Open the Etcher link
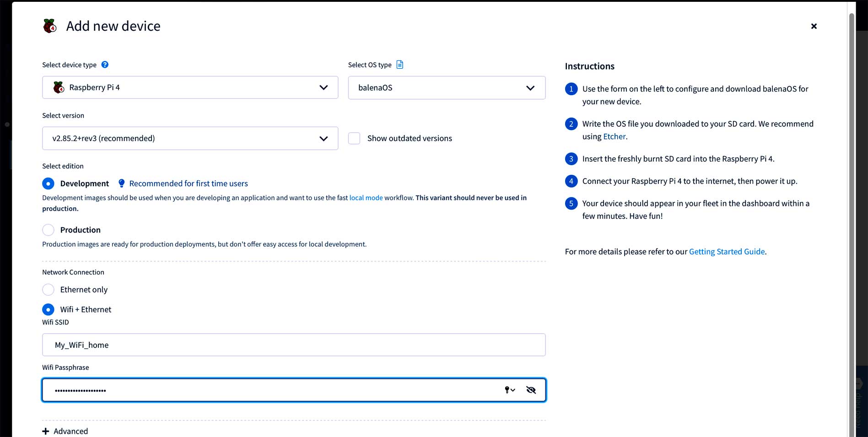This screenshot has height=437, width=868. (614, 136)
